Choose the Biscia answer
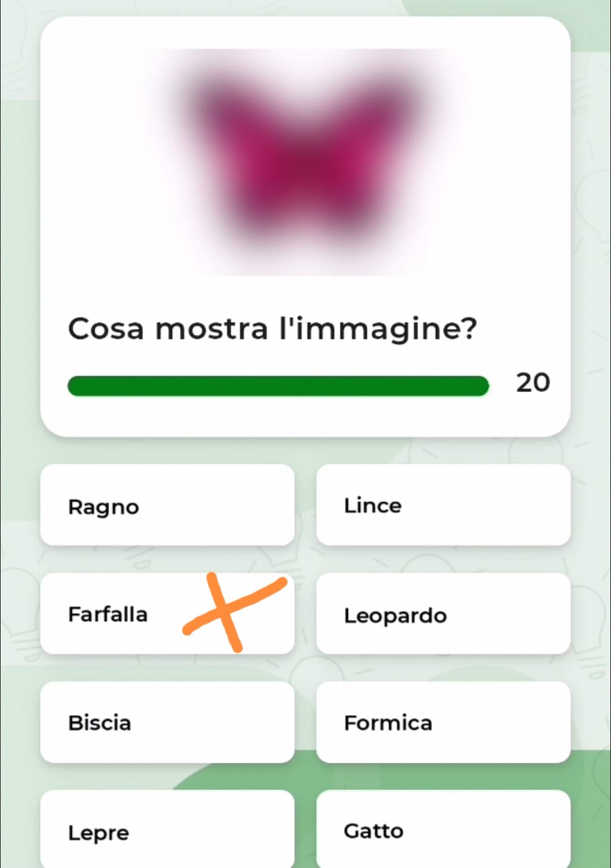This screenshot has width=611, height=868. pos(167,722)
